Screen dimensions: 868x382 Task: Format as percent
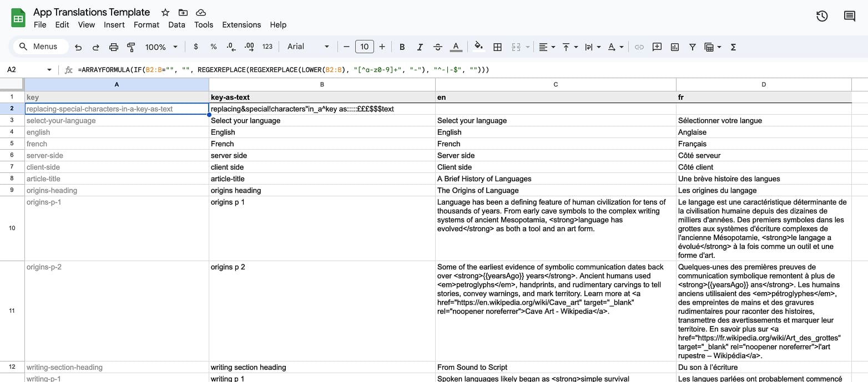pyautogui.click(x=214, y=47)
